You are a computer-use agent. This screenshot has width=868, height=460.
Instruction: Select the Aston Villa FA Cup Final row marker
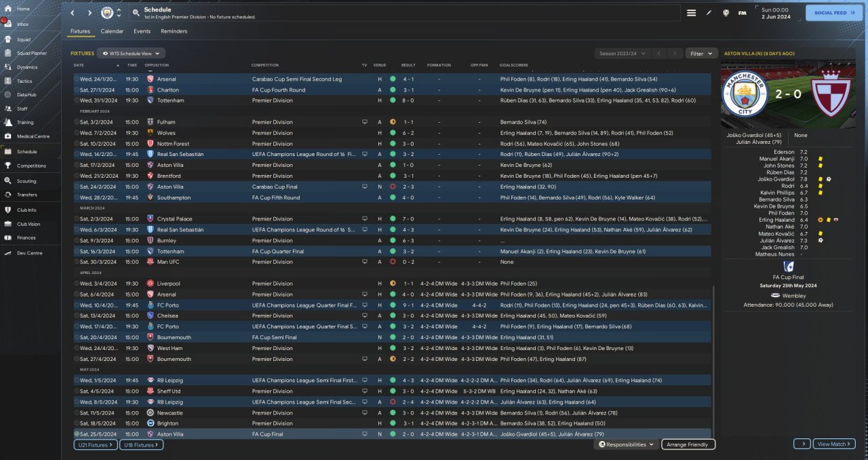[x=77, y=434]
